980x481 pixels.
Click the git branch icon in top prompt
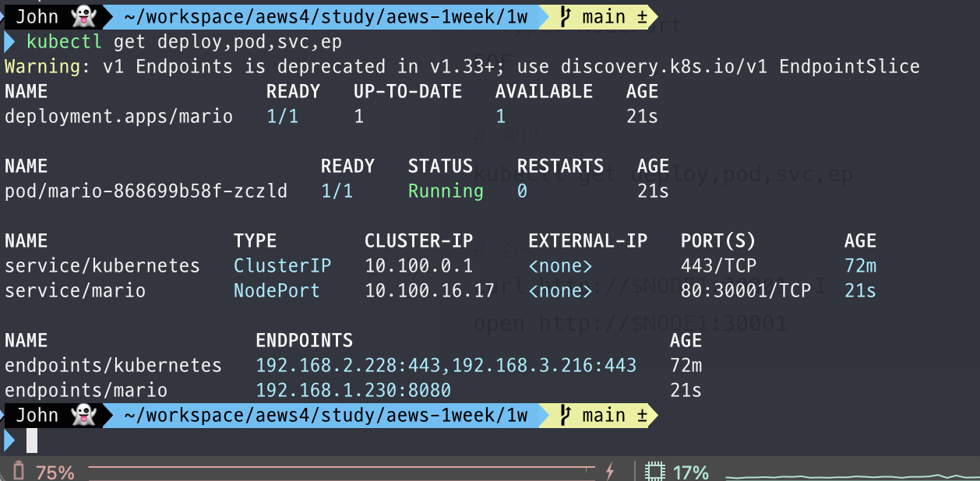tap(566, 16)
